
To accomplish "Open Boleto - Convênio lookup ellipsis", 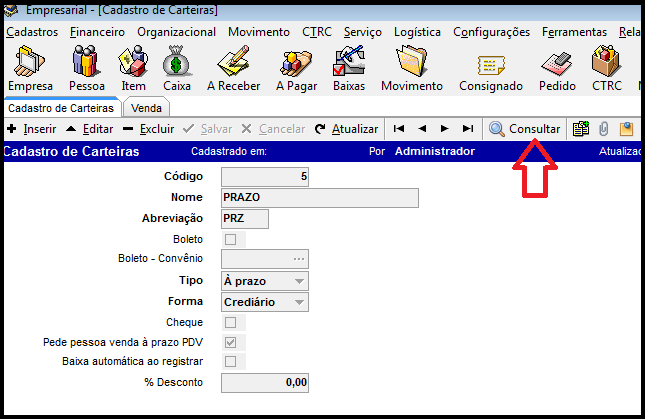I will click(x=298, y=260).
